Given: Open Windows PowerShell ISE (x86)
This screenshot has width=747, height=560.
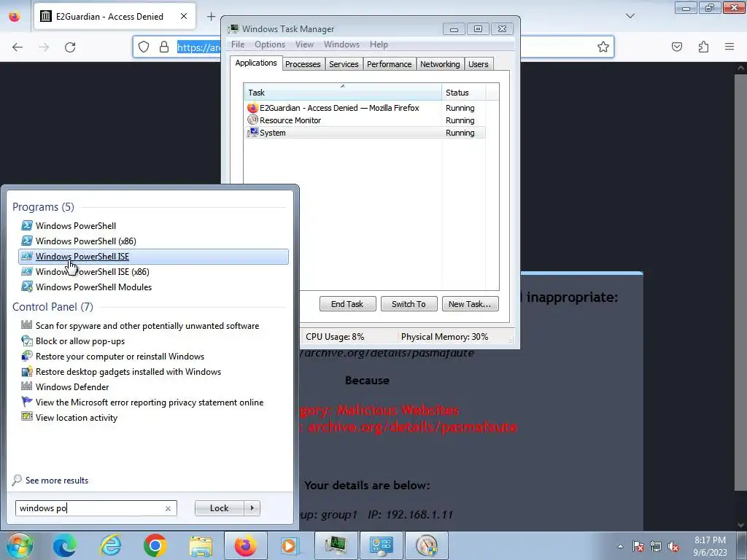Looking at the screenshot, I should click(92, 272).
